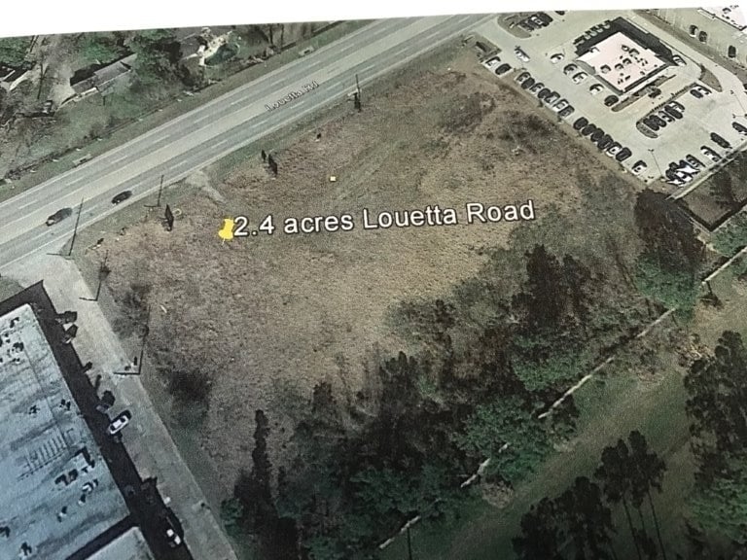The height and width of the screenshot is (560, 747).
Task: Select the house rooftop at top left
Action: [x=101, y=76]
